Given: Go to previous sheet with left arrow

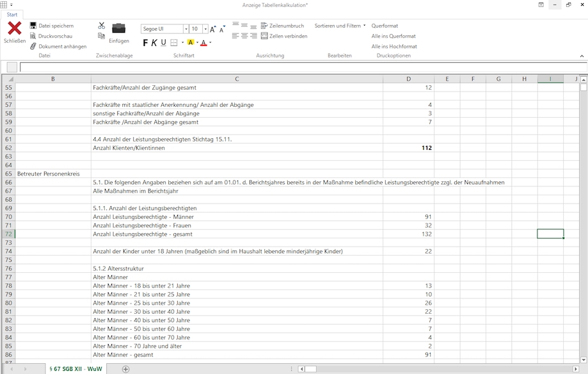Looking at the screenshot, I should [12, 369].
